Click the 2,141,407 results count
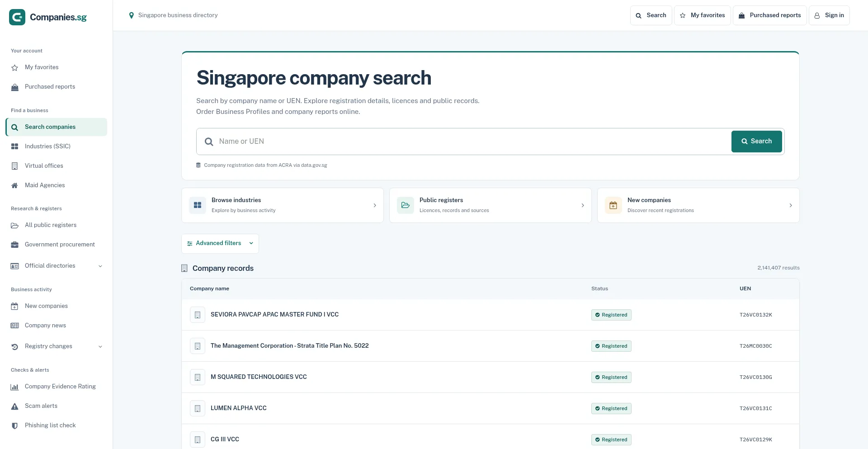868x449 pixels. coord(778,268)
